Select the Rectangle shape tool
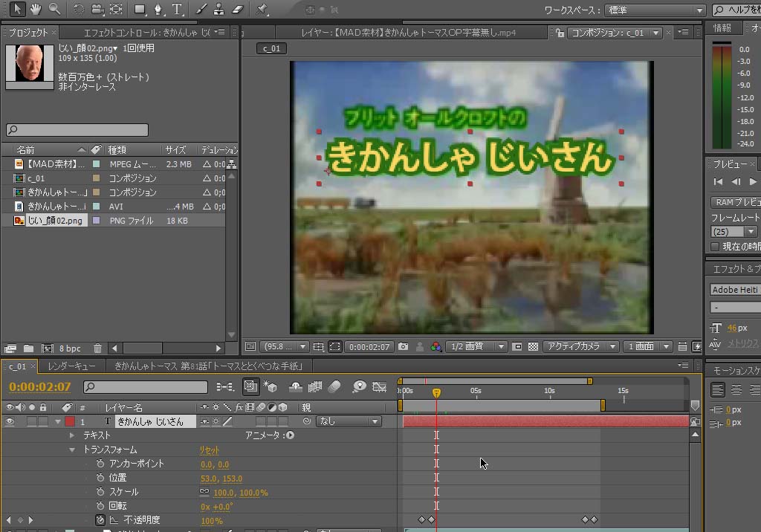This screenshot has height=532, width=761. click(x=140, y=9)
